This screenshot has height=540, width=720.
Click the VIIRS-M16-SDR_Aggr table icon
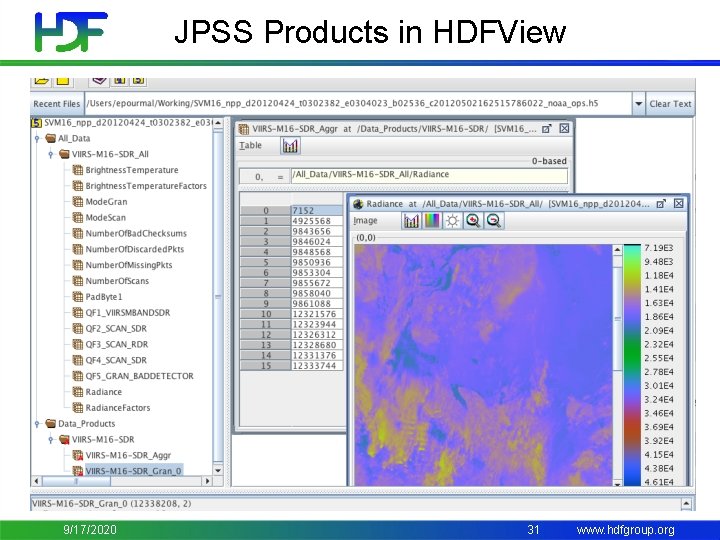(78, 455)
